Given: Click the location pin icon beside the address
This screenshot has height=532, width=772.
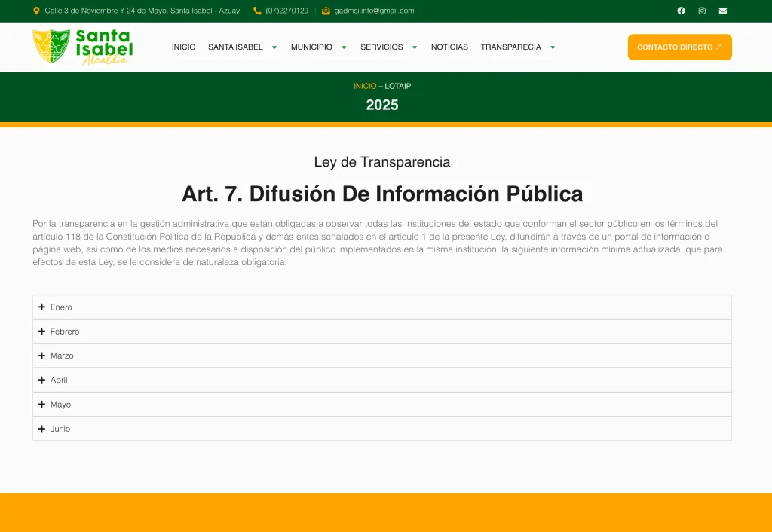Looking at the screenshot, I should pos(35,11).
